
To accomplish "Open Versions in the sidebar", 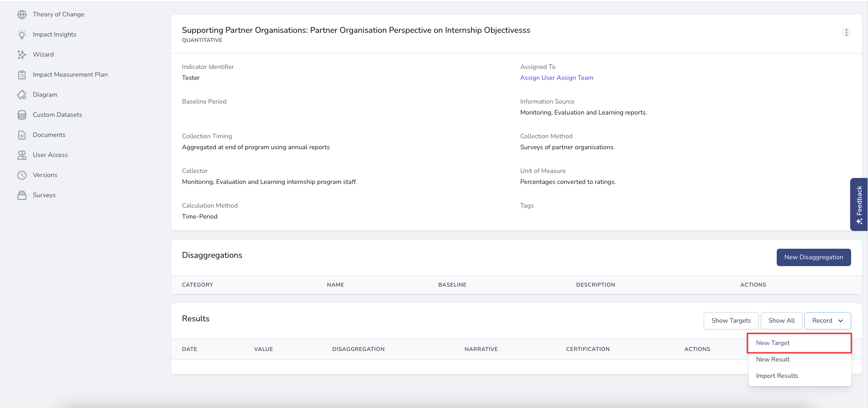I will point(45,175).
